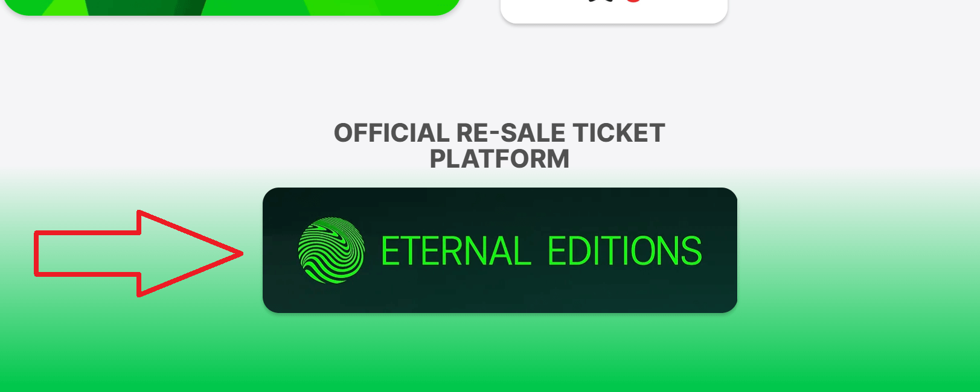Select the rectangular tail of red arrow

(87, 253)
